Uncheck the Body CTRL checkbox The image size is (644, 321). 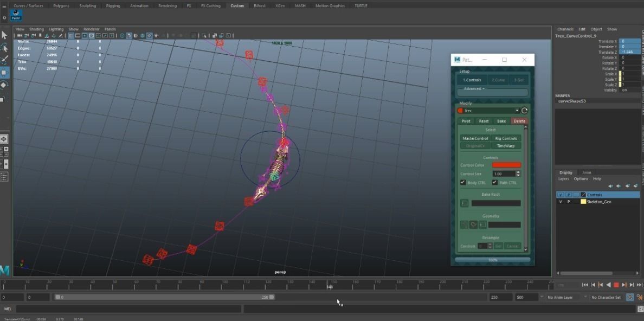463,183
